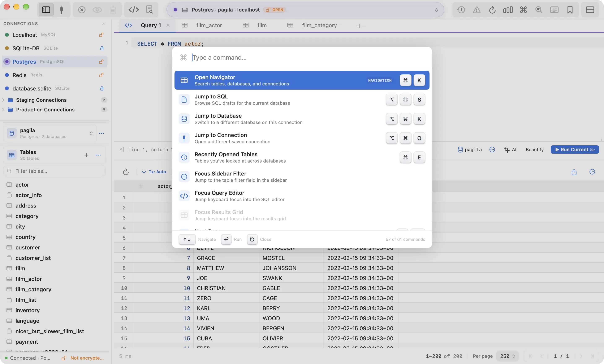Click the bookmark toolbar icon
Image resolution: width=604 pixels, height=364 pixels.
pyautogui.click(x=570, y=10)
